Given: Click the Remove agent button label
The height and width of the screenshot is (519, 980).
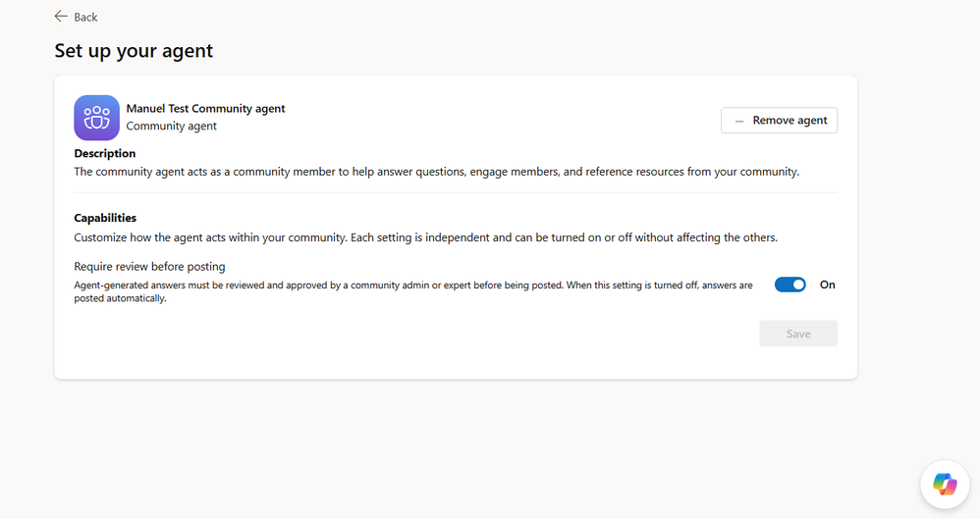Looking at the screenshot, I should pos(789,121).
